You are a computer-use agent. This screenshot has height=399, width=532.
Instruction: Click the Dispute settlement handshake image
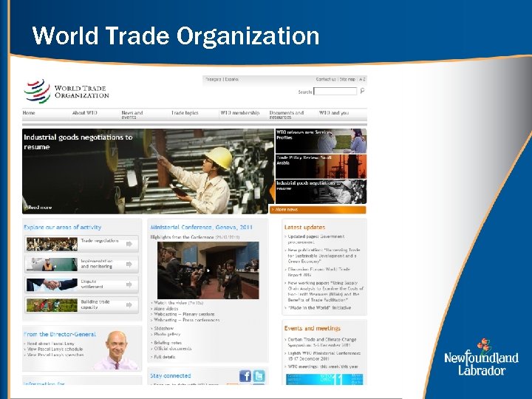click(x=52, y=285)
